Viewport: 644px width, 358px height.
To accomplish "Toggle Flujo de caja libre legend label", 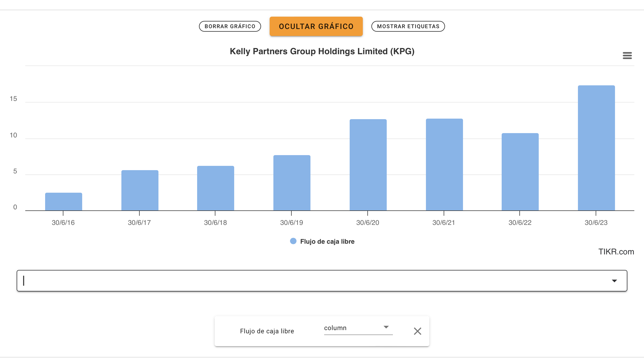I will tap(327, 241).
